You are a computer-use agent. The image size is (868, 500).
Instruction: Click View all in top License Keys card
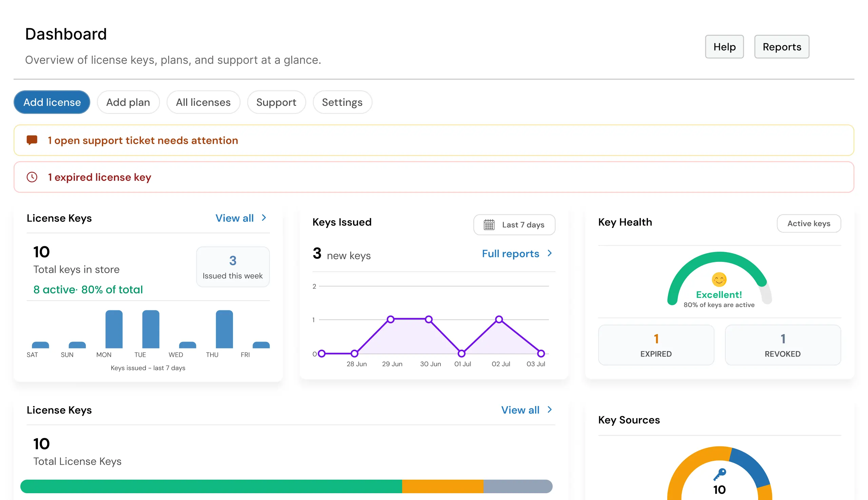(x=234, y=218)
